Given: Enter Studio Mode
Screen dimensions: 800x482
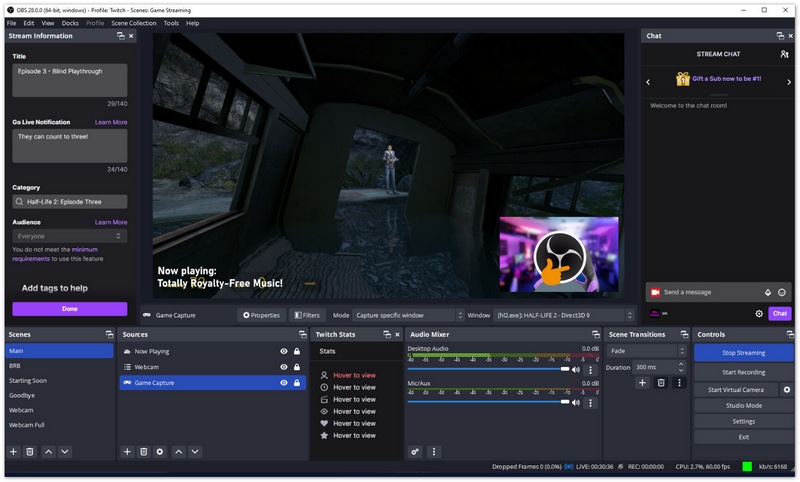Looking at the screenshot, I should coord(743,406).
